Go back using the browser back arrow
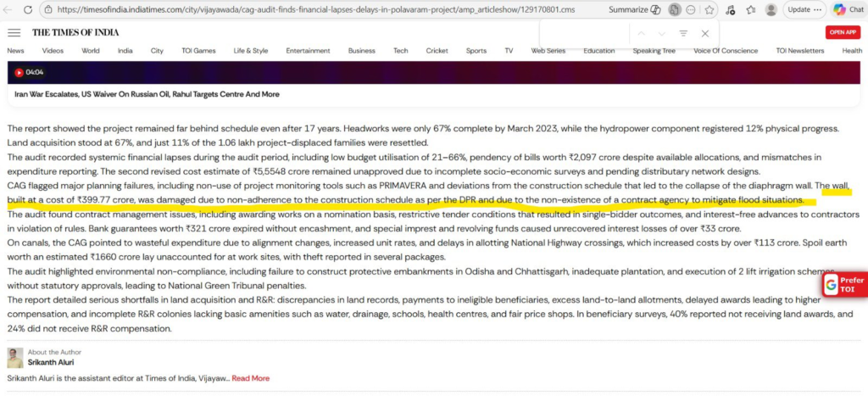 point(8,9)
